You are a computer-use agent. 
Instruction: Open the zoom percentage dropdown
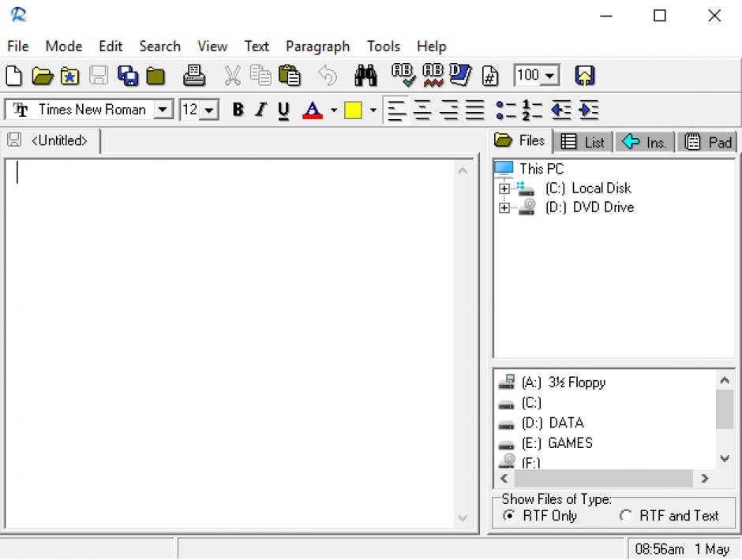(550, 76)
